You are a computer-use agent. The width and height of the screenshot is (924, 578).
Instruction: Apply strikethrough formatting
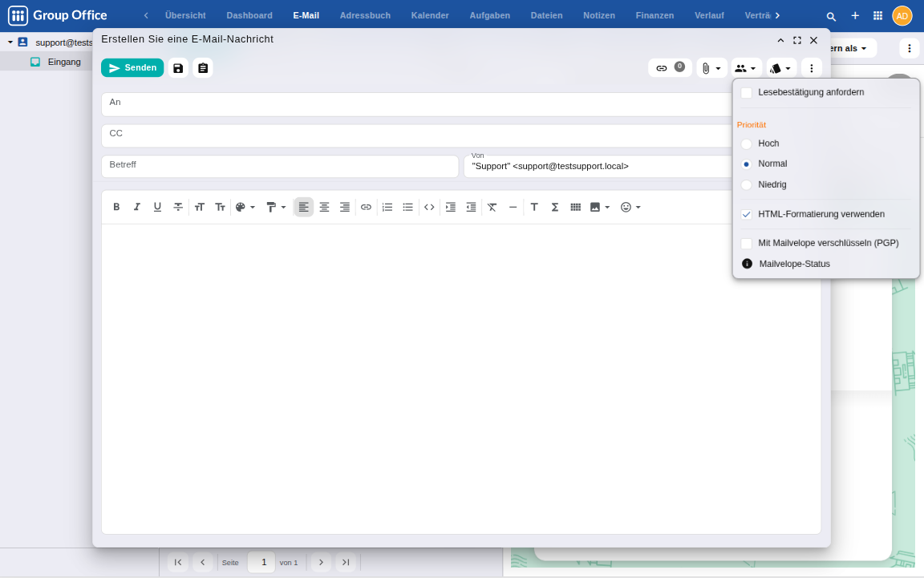pos(178,207)
